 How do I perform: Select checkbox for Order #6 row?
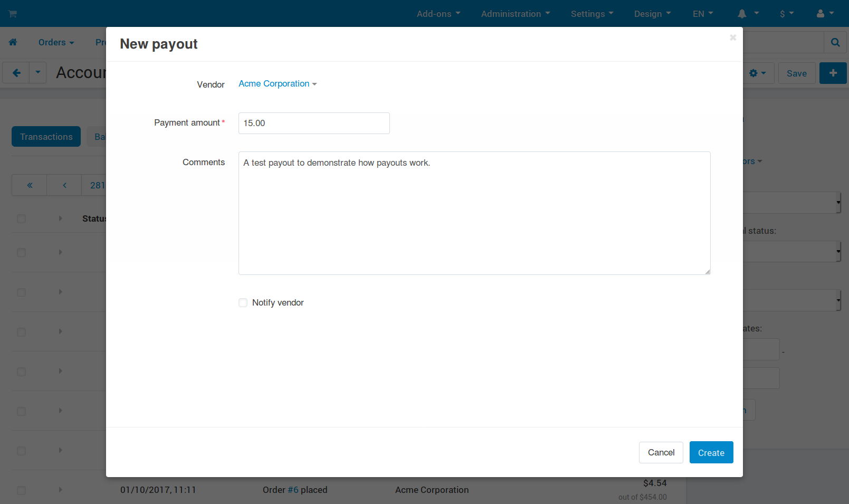coord(21,490)
